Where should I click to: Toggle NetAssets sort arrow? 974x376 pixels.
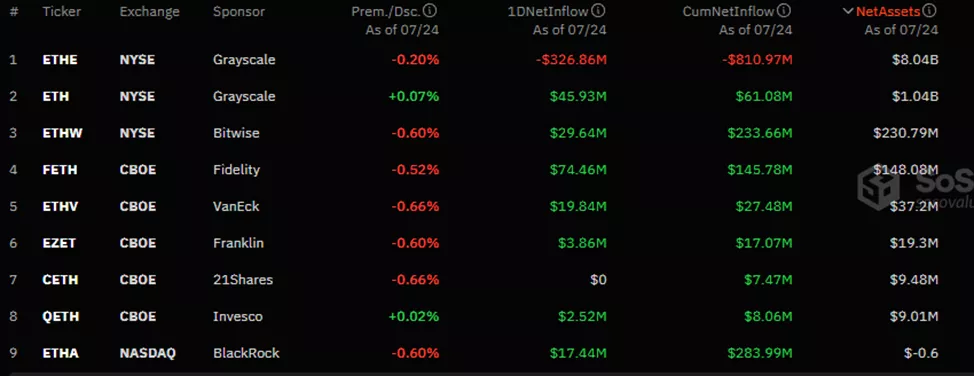[848, 11]
